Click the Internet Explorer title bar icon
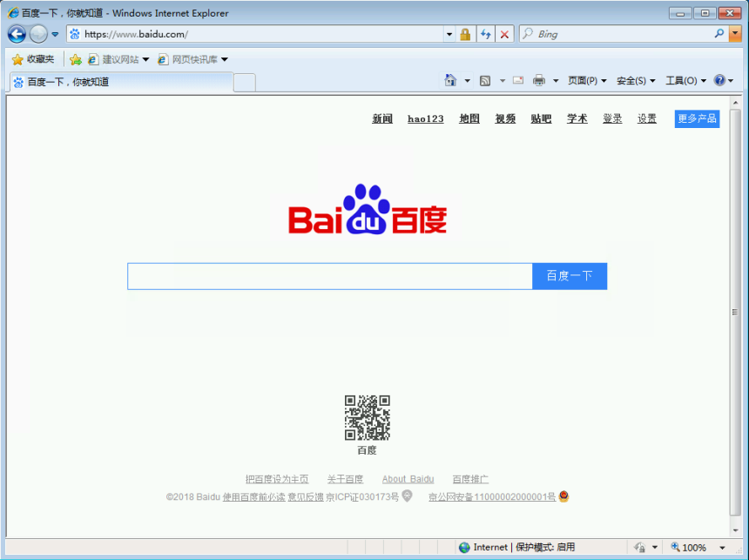The width and height of the screenshot is (749, 560). (13, 13)
